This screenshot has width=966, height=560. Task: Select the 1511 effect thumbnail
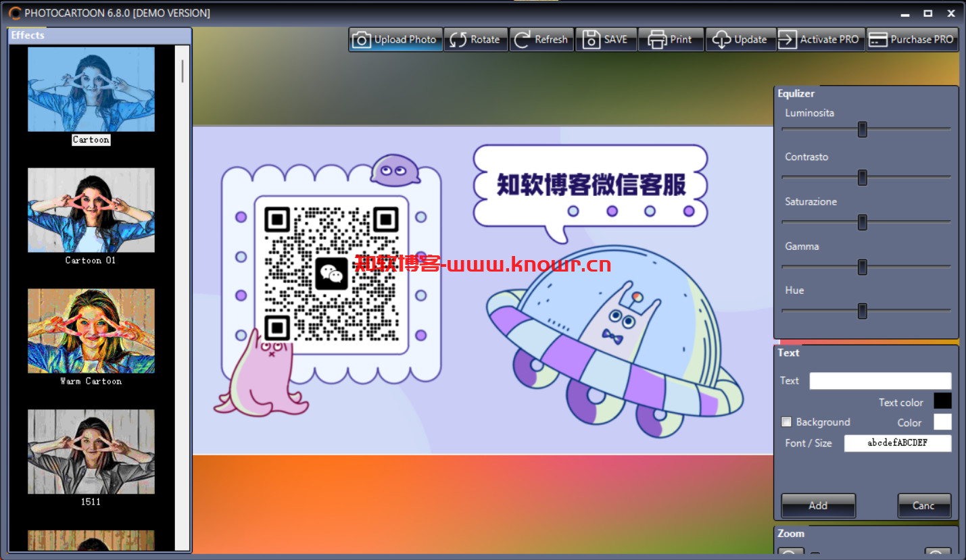[91, 451]
